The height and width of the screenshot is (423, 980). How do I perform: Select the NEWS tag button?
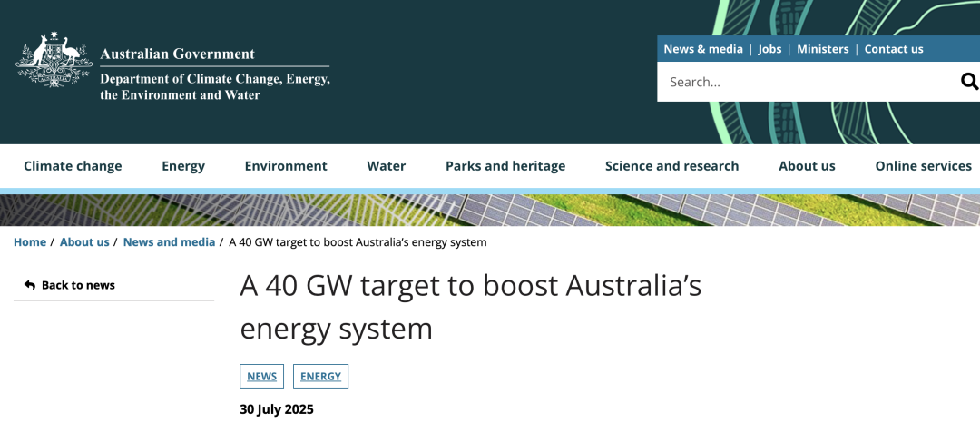[262, 376]
